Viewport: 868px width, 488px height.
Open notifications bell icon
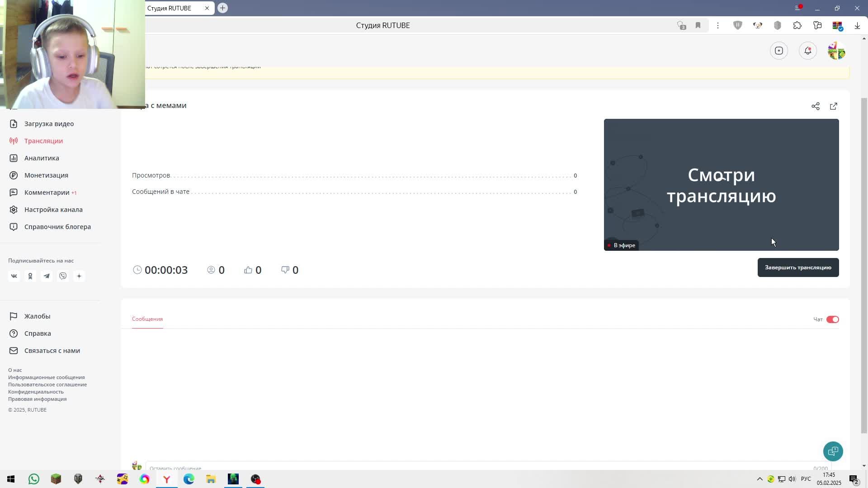pyautogui.click(x=808, y=51)
